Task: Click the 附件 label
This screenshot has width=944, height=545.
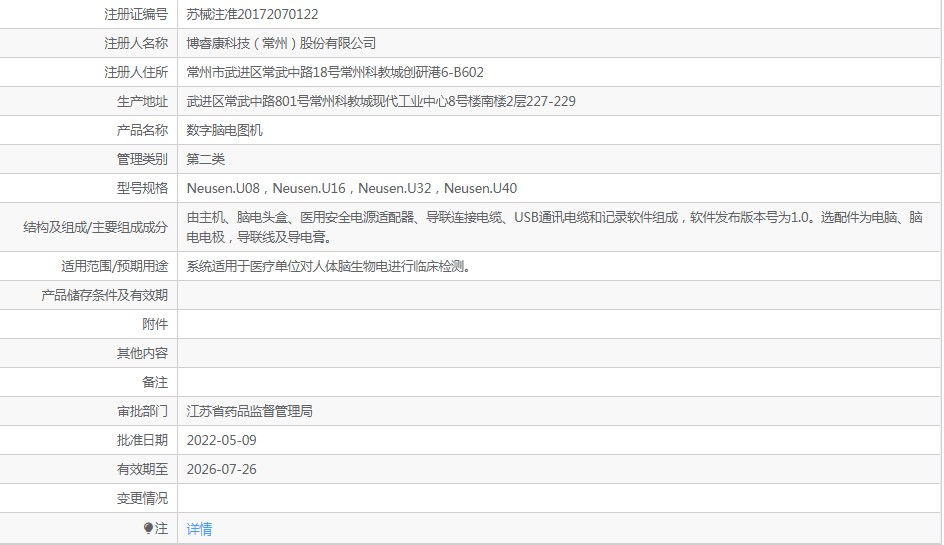Action: pos(155,324)
